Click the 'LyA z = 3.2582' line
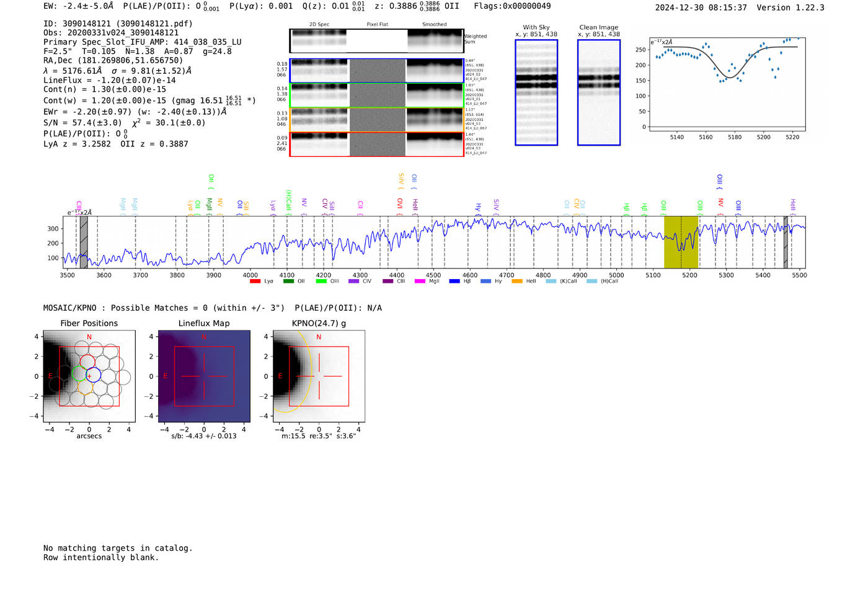 pos(116,144)
